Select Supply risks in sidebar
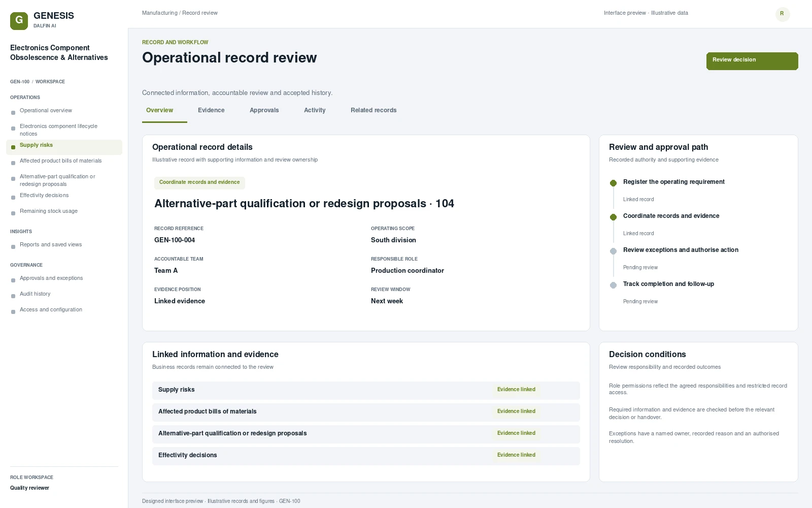The width and height of the screenshot is (812, 508). pos(64,147)
